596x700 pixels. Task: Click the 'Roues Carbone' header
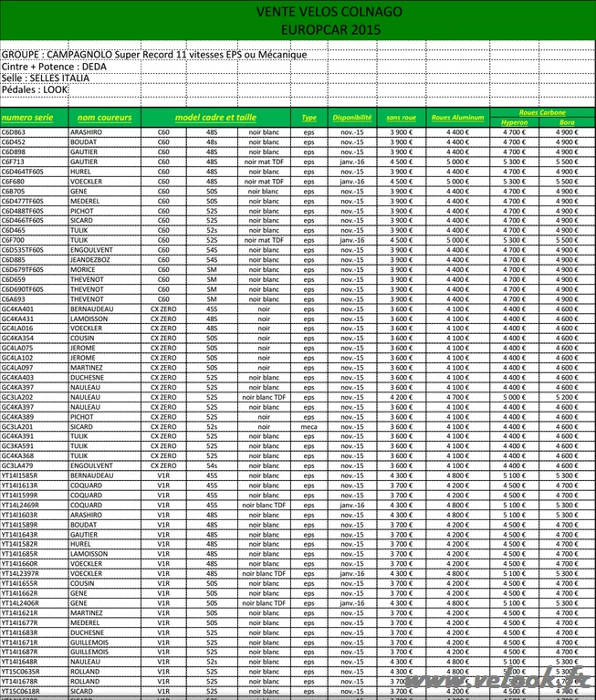pyautogui.click(x=542, y=112)
